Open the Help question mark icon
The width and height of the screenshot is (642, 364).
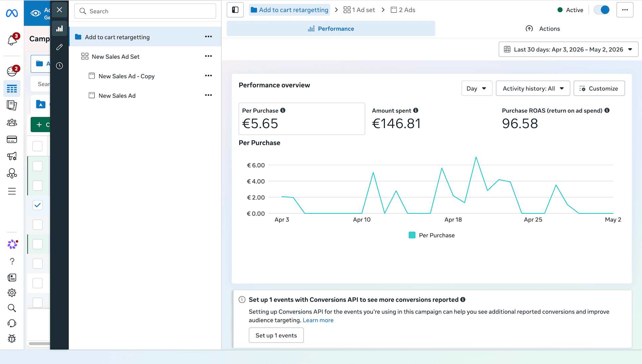(12, 261)
